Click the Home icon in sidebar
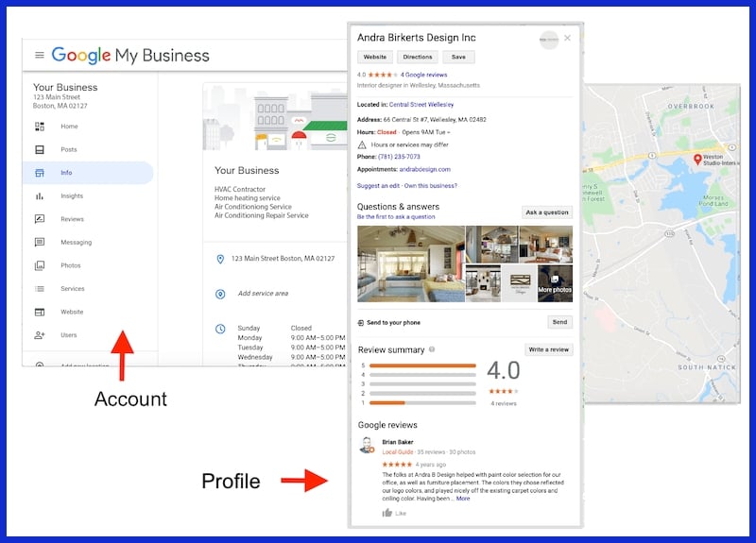 click(40, 126)
